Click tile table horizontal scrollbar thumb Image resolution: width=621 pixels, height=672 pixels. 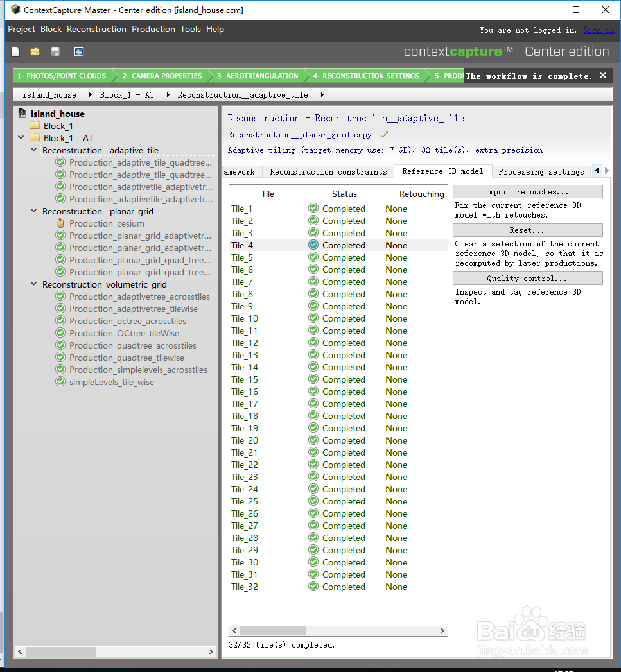click(273, 630)
